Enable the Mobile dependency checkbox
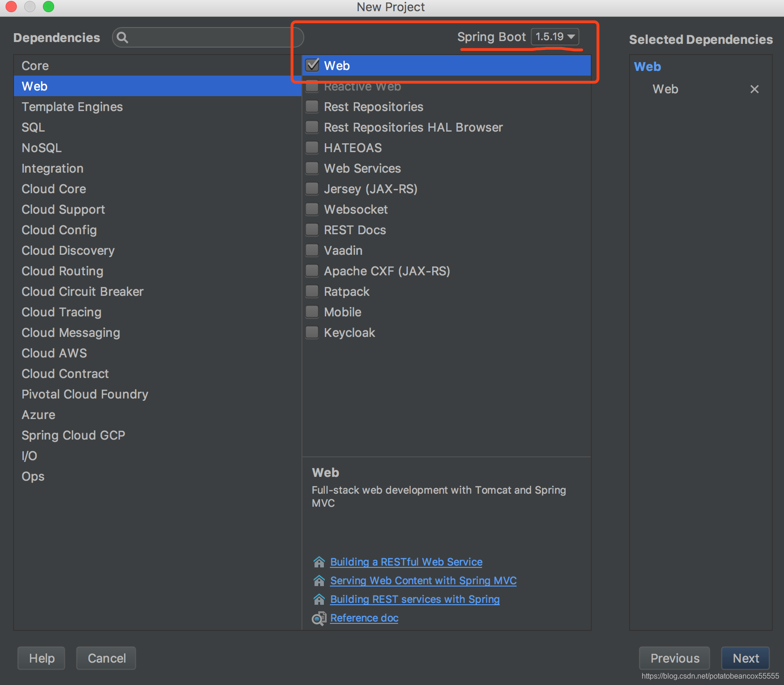This screenshot has width=784, height=685. pyautogui.click(x=312, y=312)
